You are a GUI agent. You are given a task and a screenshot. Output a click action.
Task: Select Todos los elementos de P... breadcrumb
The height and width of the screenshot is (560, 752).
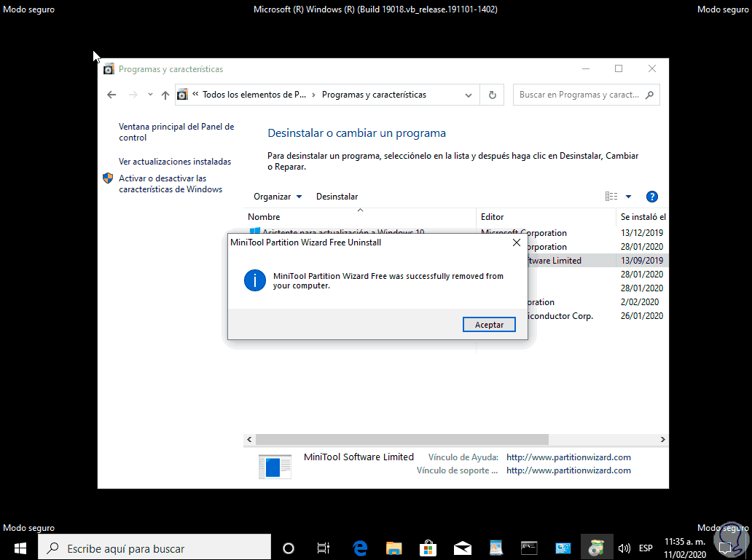point(254,95)
